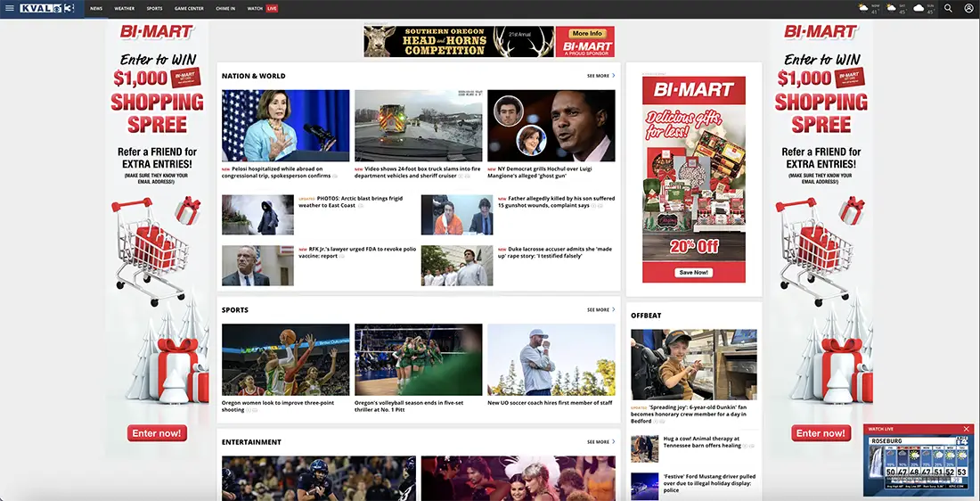Click Bi-Mart logo on left ad

(157, 32)
